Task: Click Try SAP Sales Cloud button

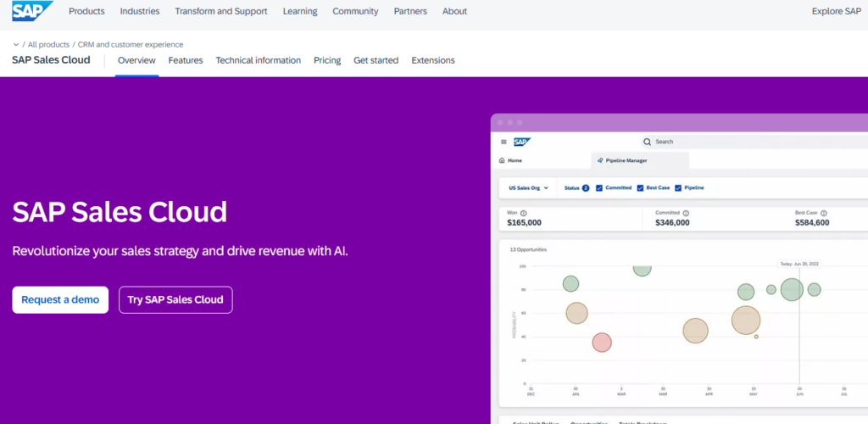Action: click(175, 299)
